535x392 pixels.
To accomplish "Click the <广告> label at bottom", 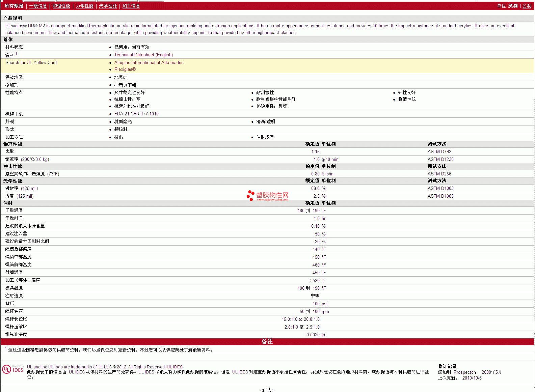I will pyautogui.click(x=267, y=390).
